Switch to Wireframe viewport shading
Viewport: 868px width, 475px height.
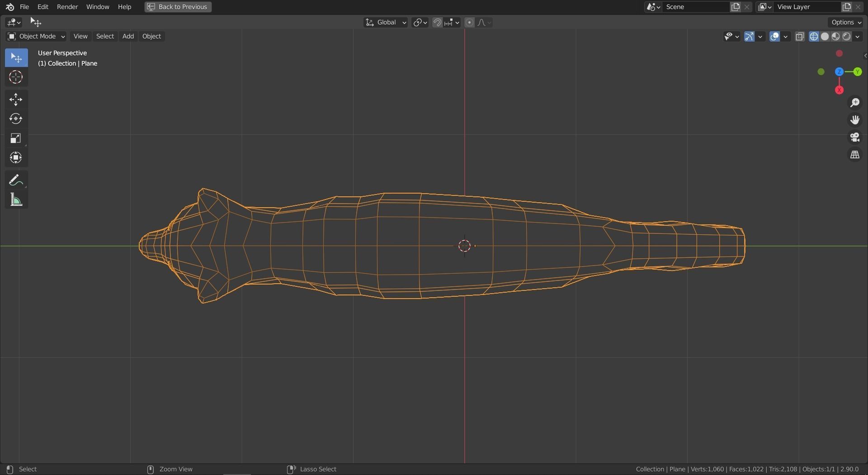[814, 37]
